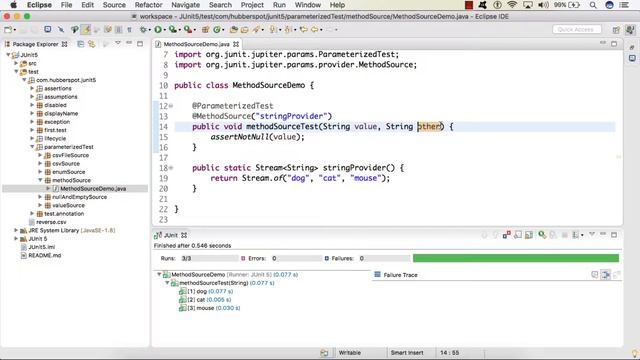
Task: Click the Java perspective icon at top right
Action: coord(630,29)
